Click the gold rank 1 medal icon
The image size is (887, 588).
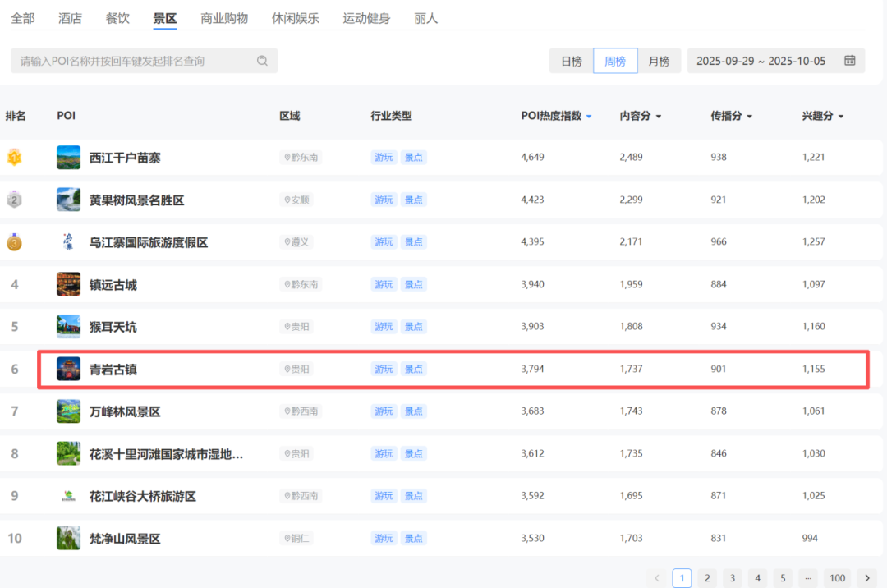(14, 157)
